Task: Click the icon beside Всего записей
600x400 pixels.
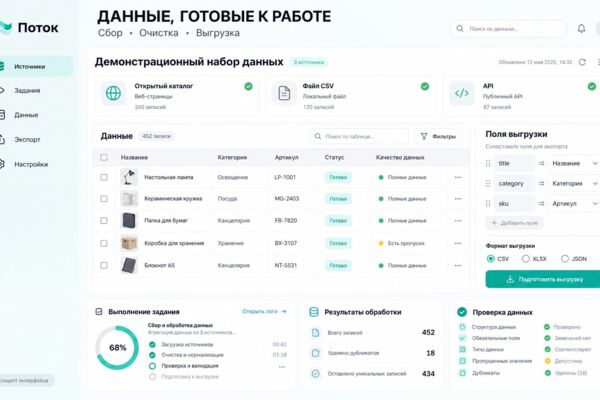Action: coord(315,333)
